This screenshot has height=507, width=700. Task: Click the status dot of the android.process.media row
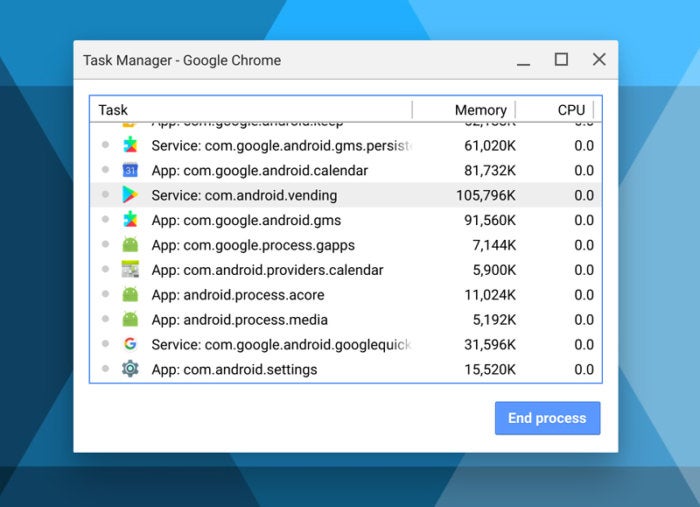click(105, 319)
